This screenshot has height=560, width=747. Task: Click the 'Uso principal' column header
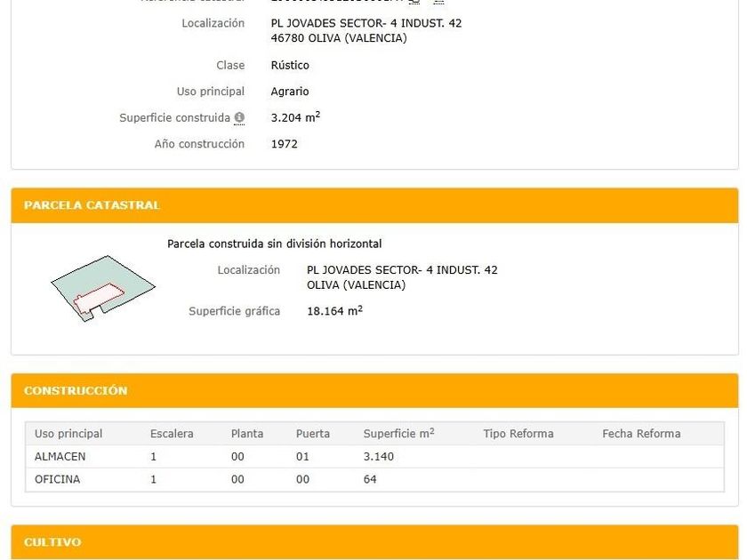click(x=68, y=434)
